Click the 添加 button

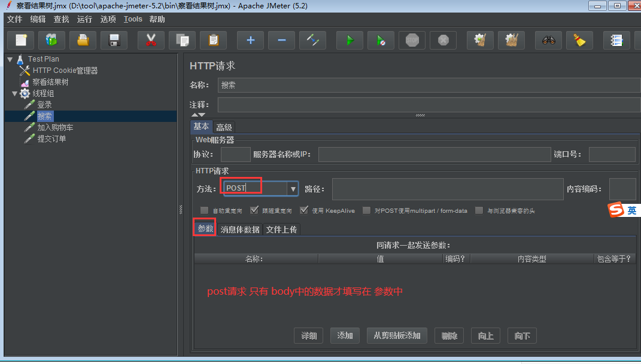(x=345, y=335)
